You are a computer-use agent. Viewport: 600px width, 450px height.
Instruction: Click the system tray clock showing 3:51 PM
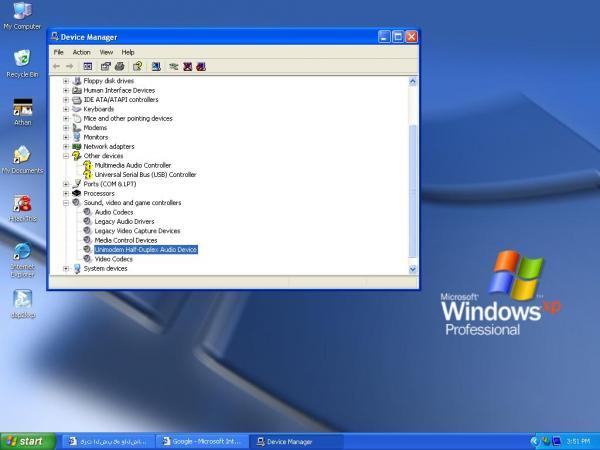coord(578,442)
